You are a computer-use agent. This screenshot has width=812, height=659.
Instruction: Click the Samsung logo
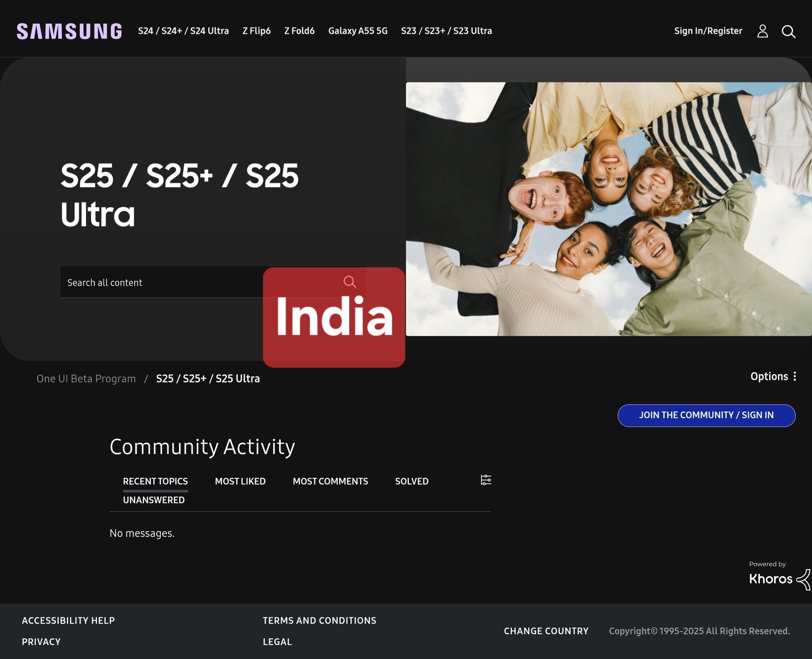[69, 31]
